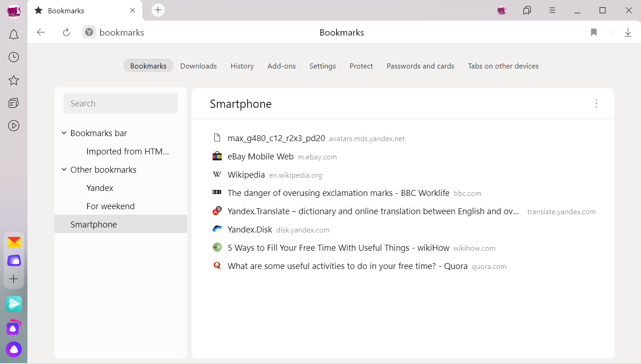The height and width of the screenshot is (364, 641).
Task: Close the Bookmarks tab
Action: click(x=133, y=11)
